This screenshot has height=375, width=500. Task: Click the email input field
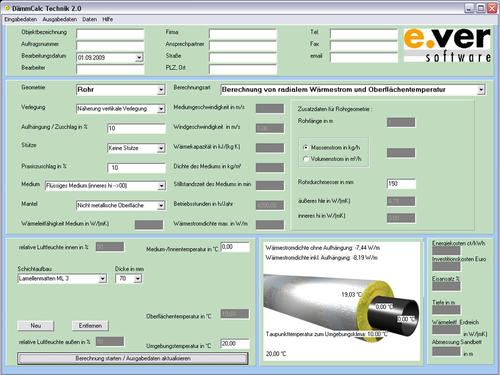(x=364, y=58)
